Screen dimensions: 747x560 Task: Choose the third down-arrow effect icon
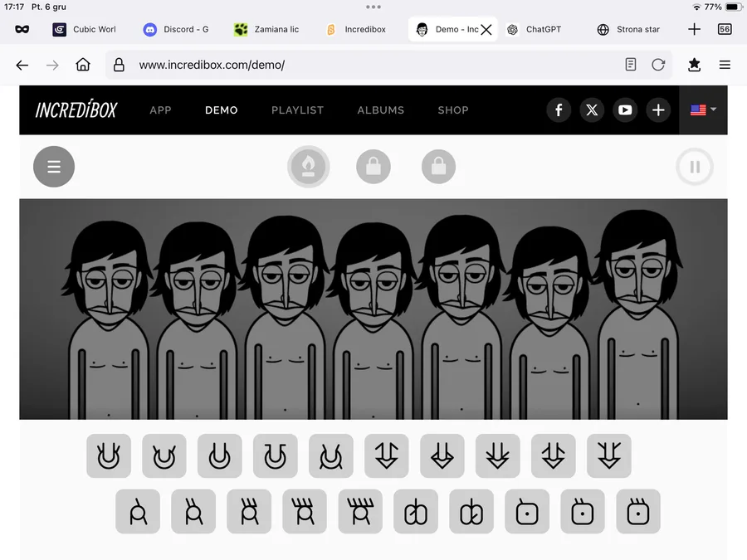498,455
